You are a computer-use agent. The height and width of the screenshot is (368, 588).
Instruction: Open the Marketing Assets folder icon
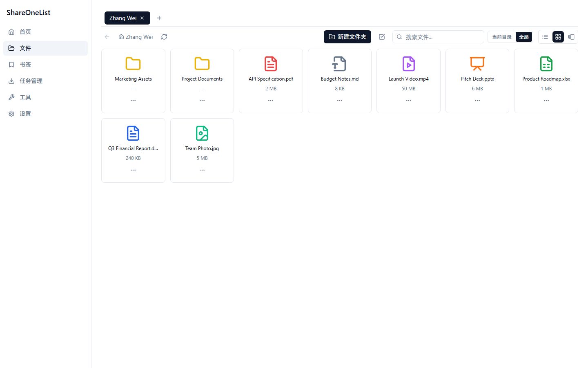tap(133, 64)
